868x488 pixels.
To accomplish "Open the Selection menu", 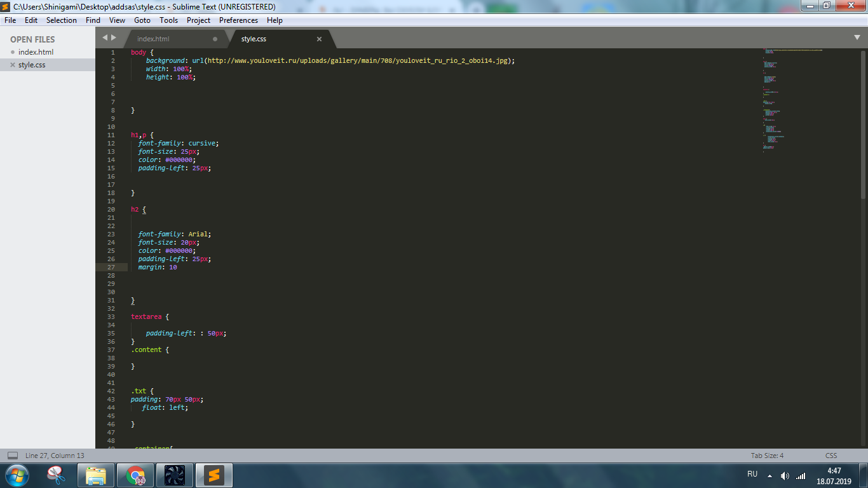I will pyautogui.click(x=62, y=20).
